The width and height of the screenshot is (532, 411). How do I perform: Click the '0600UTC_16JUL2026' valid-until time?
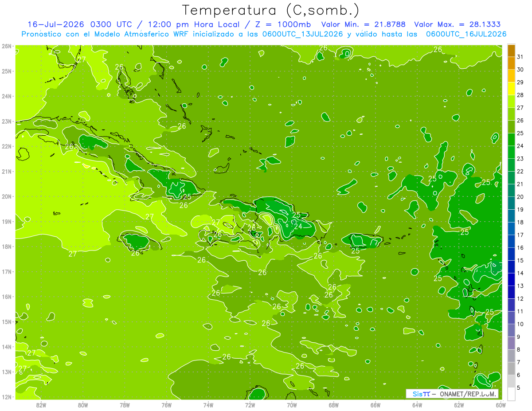pyautogui.click(x=466, y=34)
